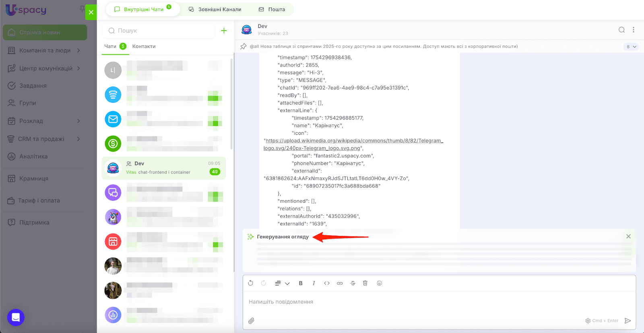Redo the edit in message editor
644x333 pixels.
pos(264,283)
